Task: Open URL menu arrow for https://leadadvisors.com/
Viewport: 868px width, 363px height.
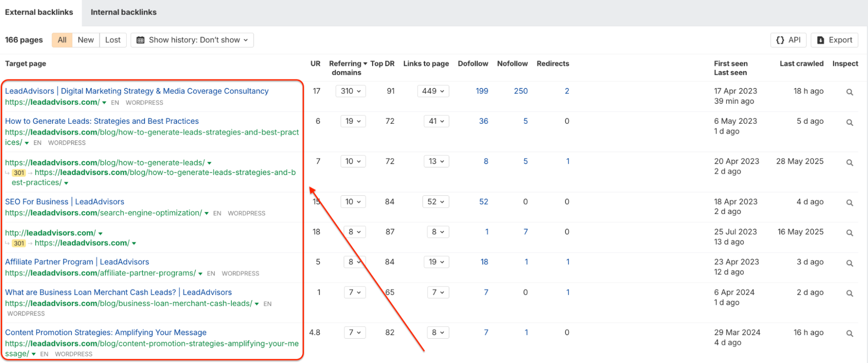Action: click(x=104, y=103)
